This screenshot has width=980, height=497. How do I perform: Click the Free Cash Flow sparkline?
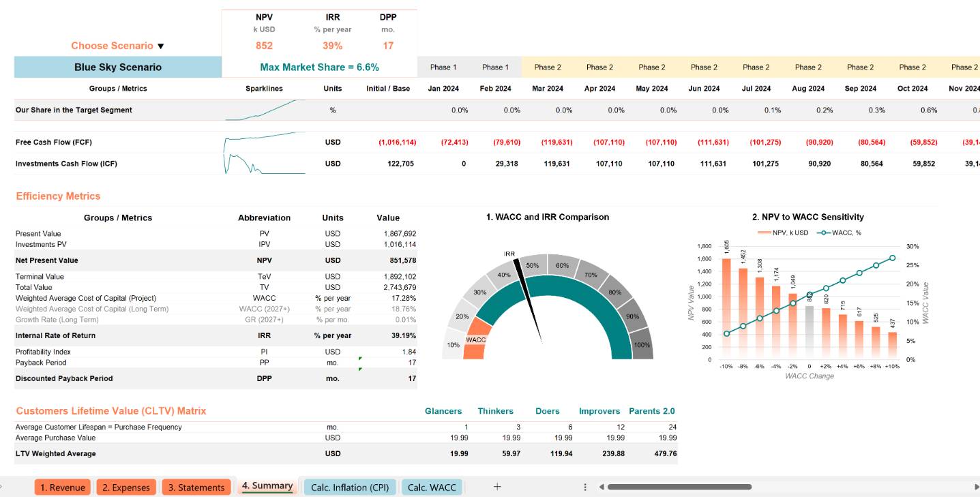(265, 142)
